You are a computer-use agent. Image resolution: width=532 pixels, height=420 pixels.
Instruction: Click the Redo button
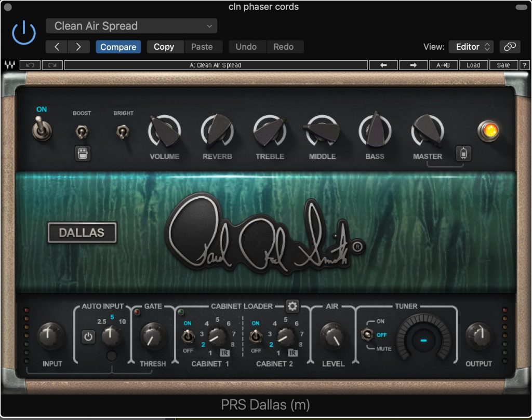[x=284, y=47]
